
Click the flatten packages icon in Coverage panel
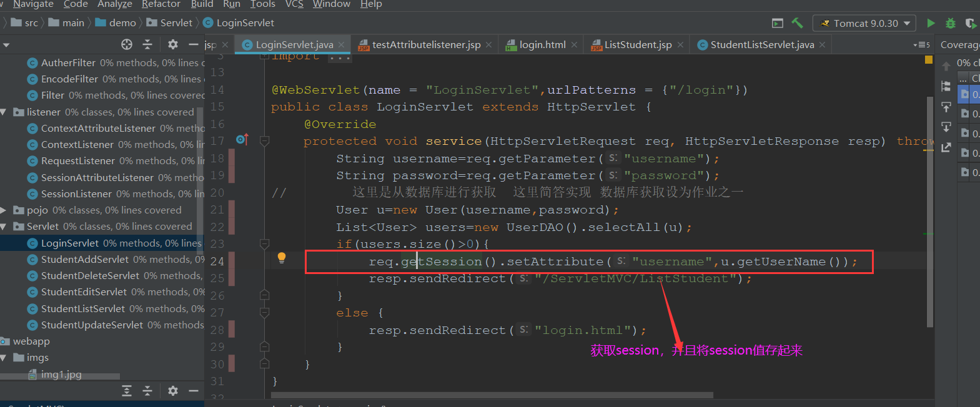point(946,86)
